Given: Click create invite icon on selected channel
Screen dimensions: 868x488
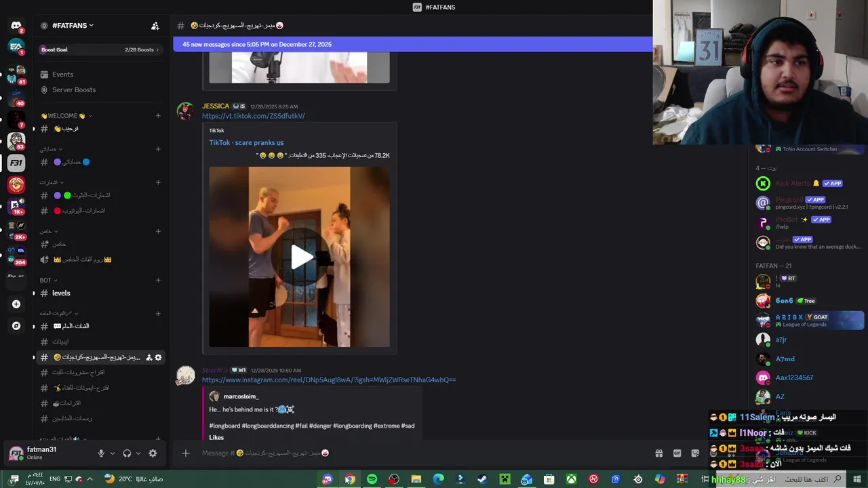Looking at the screenshot, I should [149, 357].
